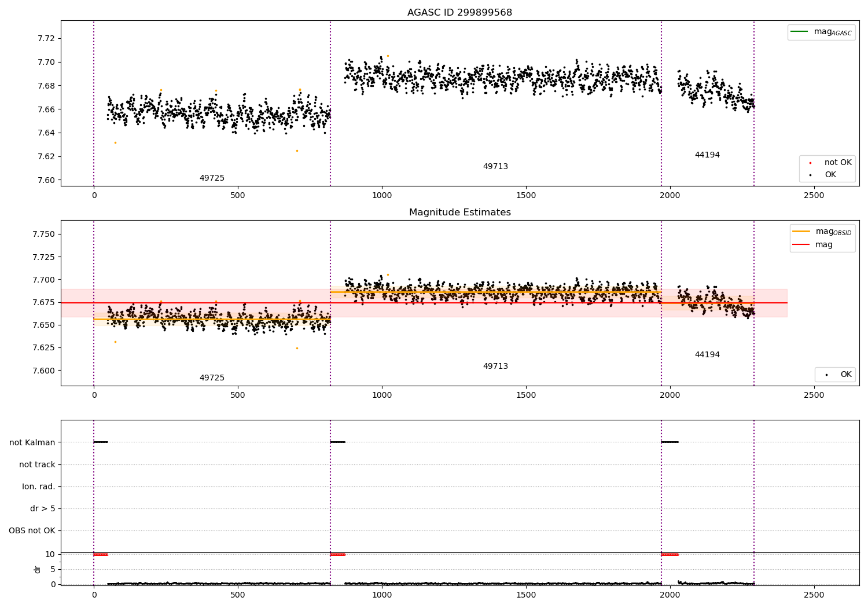Screen dimensions: 868x608
Task: Click the 'Ion. rad.' axis label
Action: coord(39,486)
